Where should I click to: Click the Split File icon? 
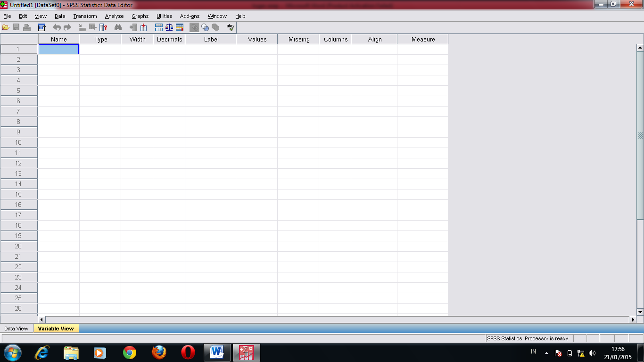click(x=159, y=27)
